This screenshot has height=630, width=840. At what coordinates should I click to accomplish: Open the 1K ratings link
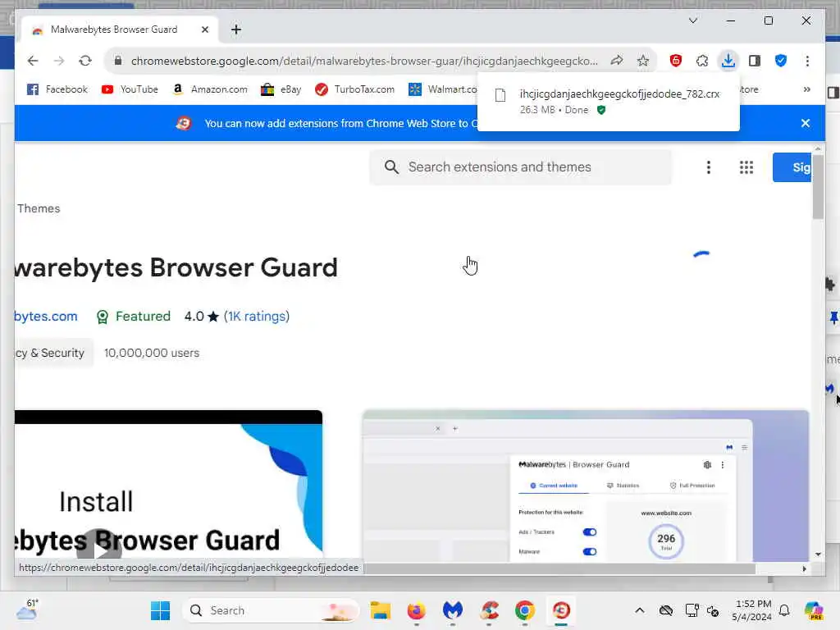click(x=257, y=317)
